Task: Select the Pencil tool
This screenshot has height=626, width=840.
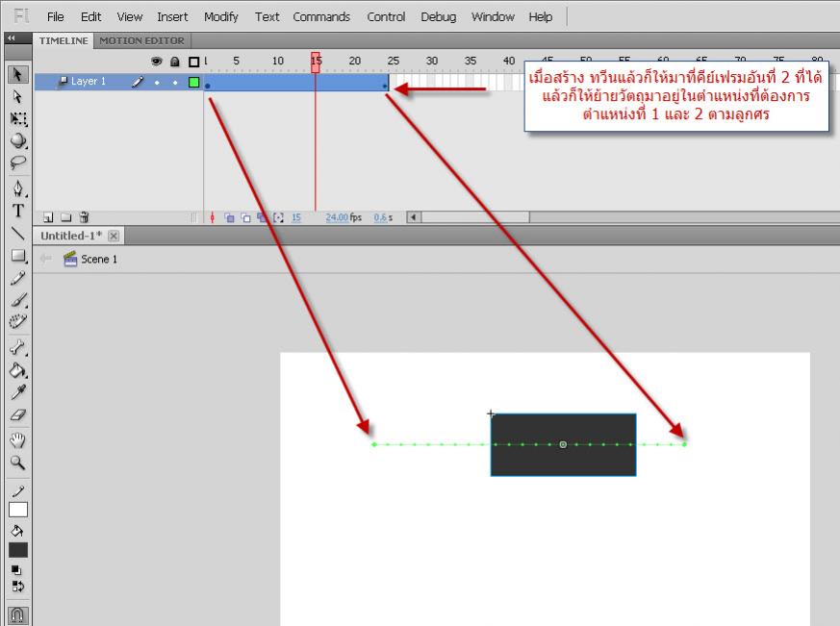Action: [17, 278]
